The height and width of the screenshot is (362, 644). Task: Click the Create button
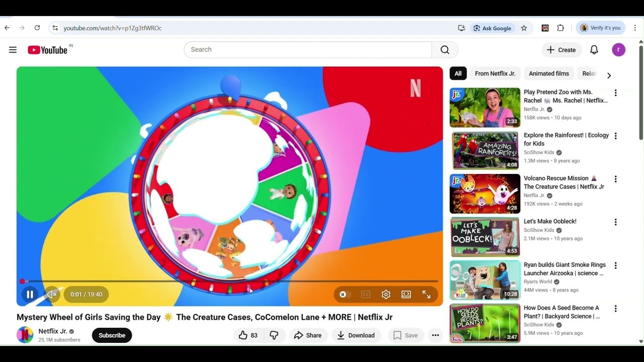point(561,50)
